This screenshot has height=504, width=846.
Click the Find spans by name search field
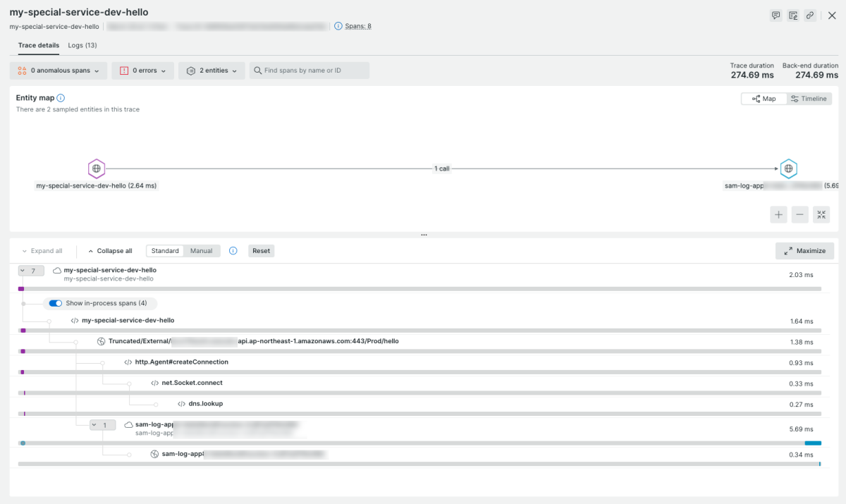click(x=310, y=70)
